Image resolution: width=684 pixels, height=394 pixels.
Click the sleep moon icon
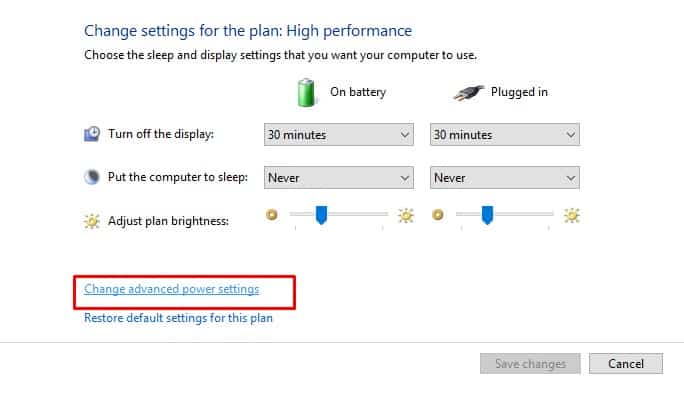coord(92,177)
